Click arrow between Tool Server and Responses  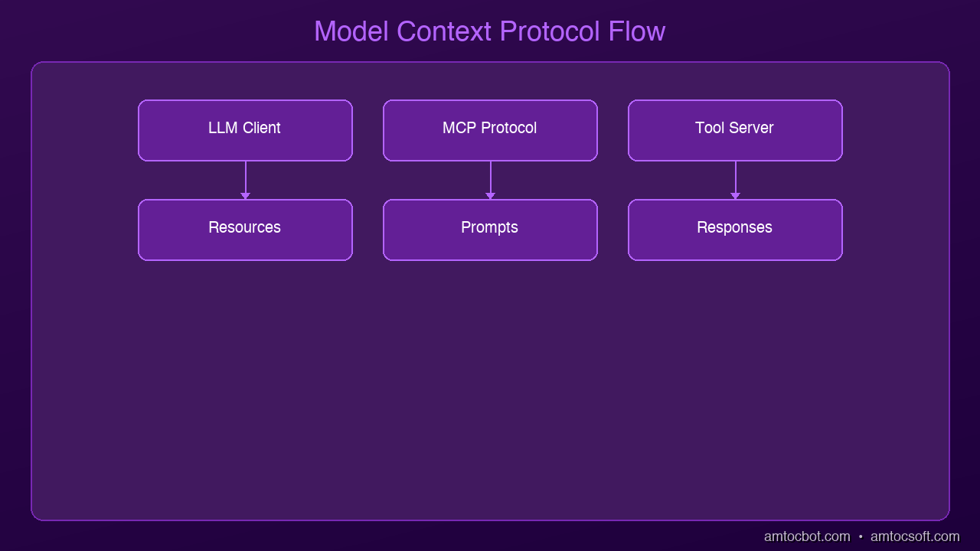click(735, 180)
